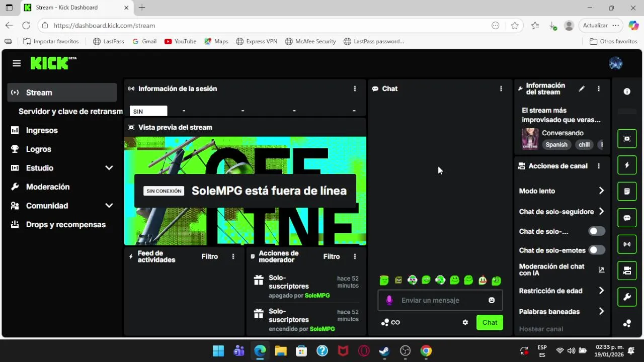Click the three-dots cluster at sidebar bottom
Image resolution: width=644 pixels, height=362 pixels.
[627, 323]
